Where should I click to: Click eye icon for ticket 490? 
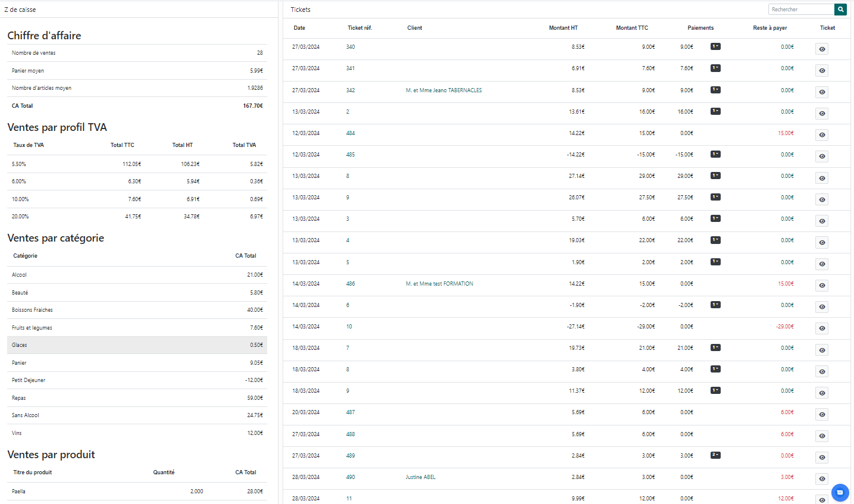(x=822, y=479)
